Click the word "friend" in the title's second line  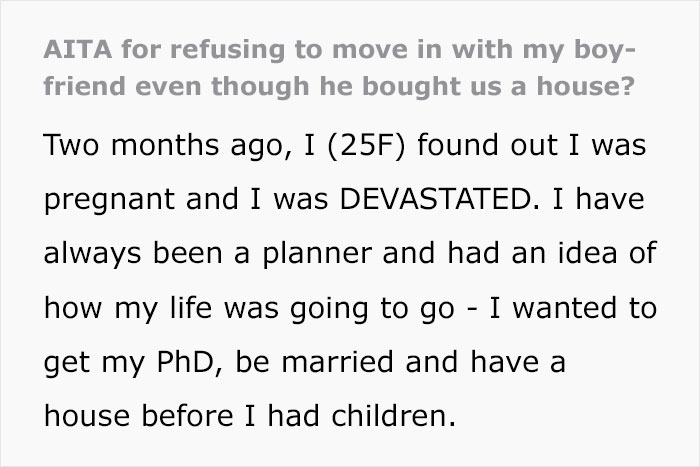(85, 85)
